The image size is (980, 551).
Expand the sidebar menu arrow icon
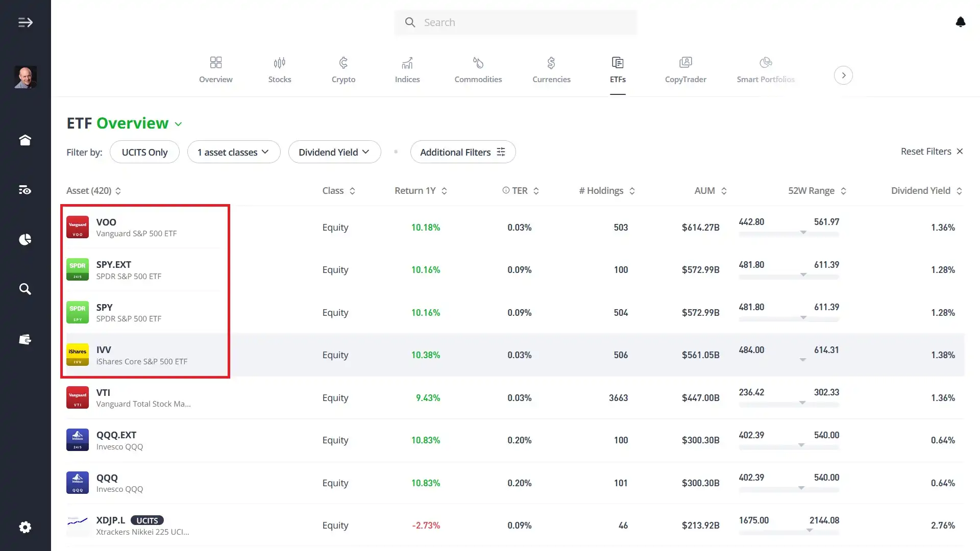pyautogui.click(x=25, y=22)
